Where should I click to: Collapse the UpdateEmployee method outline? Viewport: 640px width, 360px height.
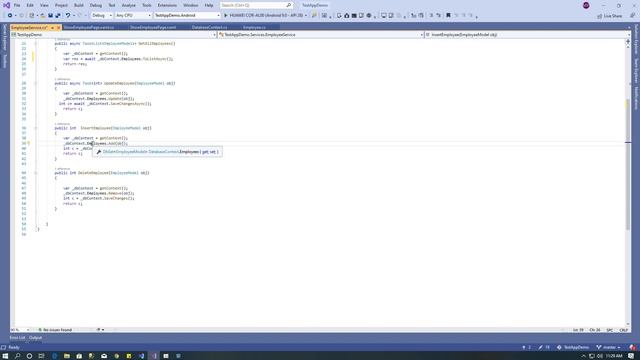pos(35,83)
